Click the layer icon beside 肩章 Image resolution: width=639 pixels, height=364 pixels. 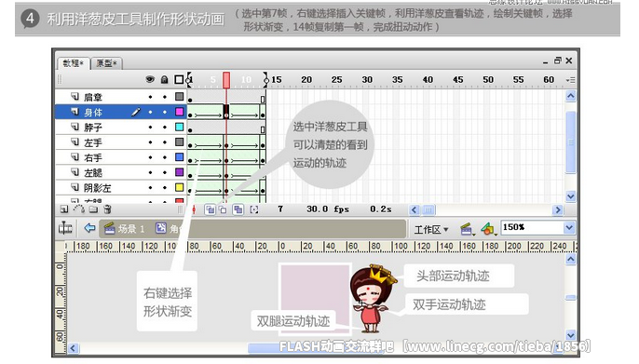75,97
